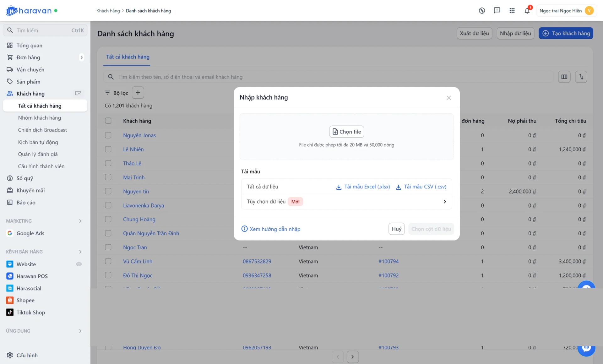This screenshot has width=603, height=364.
Task: Expand the Tùy chọn dữ liệu row
Action: (x=444, y=202)
